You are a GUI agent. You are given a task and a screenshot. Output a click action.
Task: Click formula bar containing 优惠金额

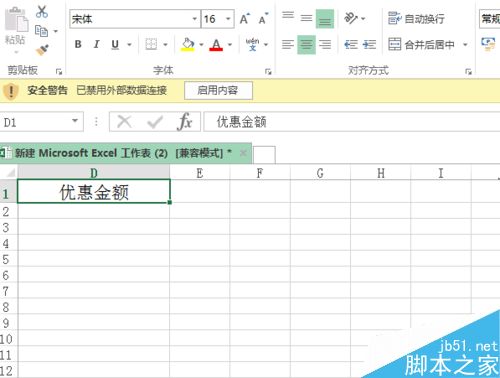click(352, 122)
